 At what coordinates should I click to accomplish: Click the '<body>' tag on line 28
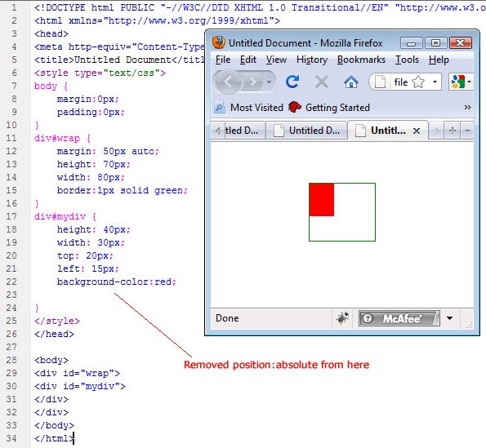click(x=51, y=360)
